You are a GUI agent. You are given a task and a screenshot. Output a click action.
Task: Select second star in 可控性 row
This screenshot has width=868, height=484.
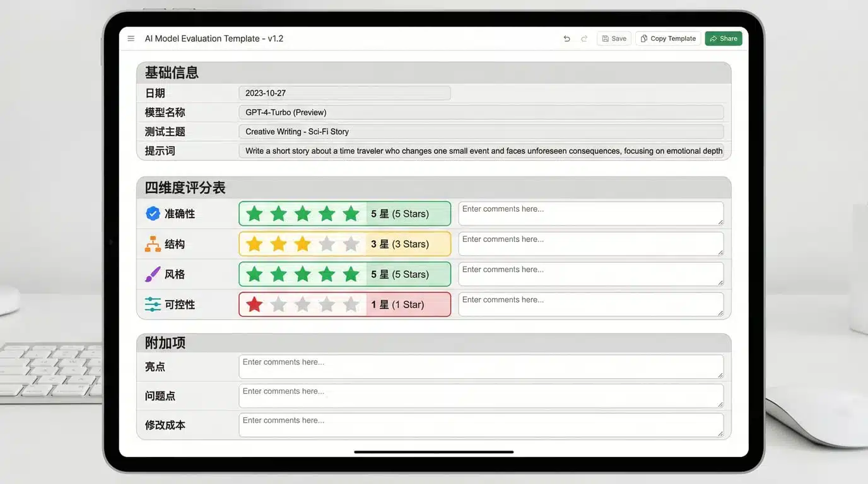tap(278, 304)
